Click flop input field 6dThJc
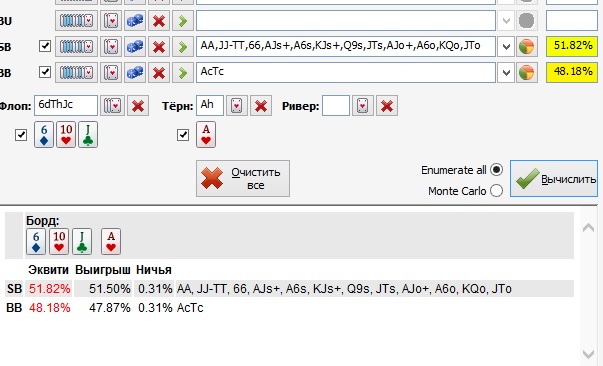Viewport: 603px width, 366px height. pyautogui.click(x=66, y=105)
